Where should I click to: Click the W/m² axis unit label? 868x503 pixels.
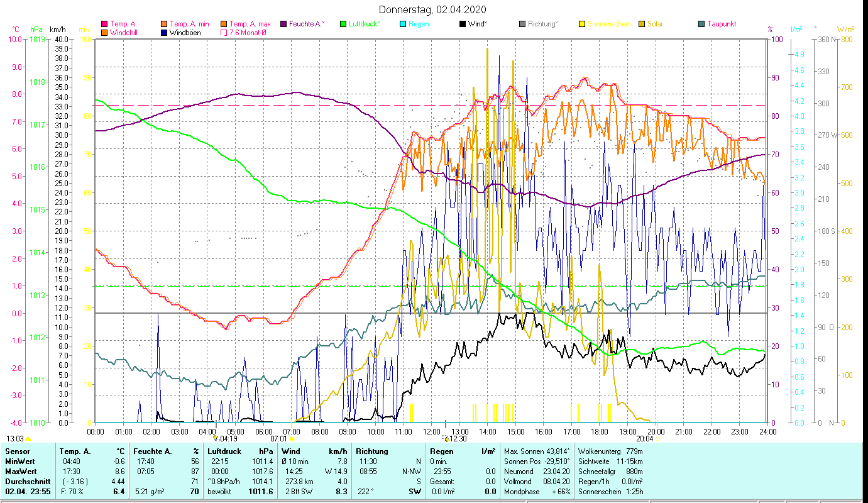pyautogui.click(x=845, y=30)
